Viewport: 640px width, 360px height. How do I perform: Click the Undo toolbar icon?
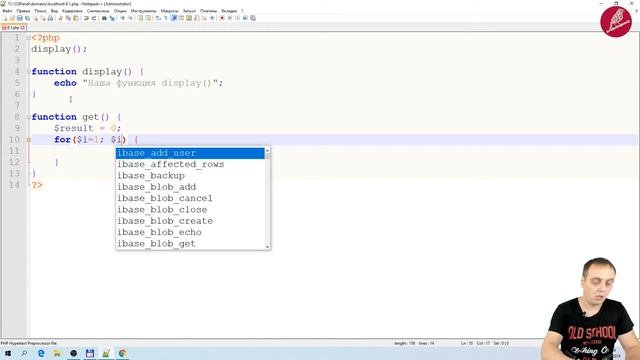click(x=86, y=18)
